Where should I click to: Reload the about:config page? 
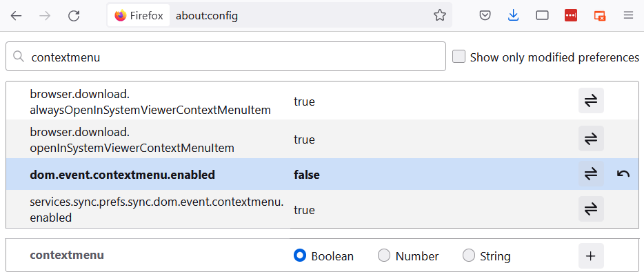(74, 15)
